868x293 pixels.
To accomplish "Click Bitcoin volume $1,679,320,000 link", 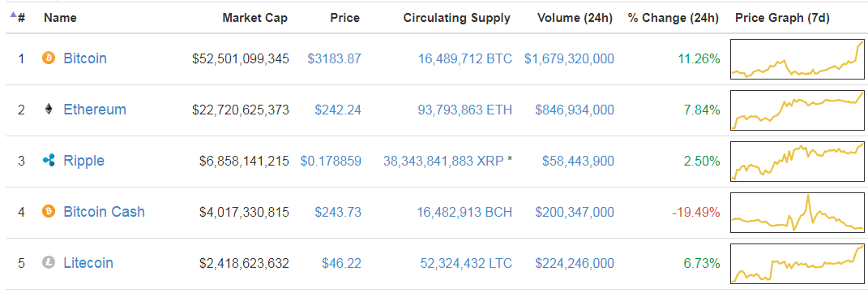I will click(x=569, y=58).
